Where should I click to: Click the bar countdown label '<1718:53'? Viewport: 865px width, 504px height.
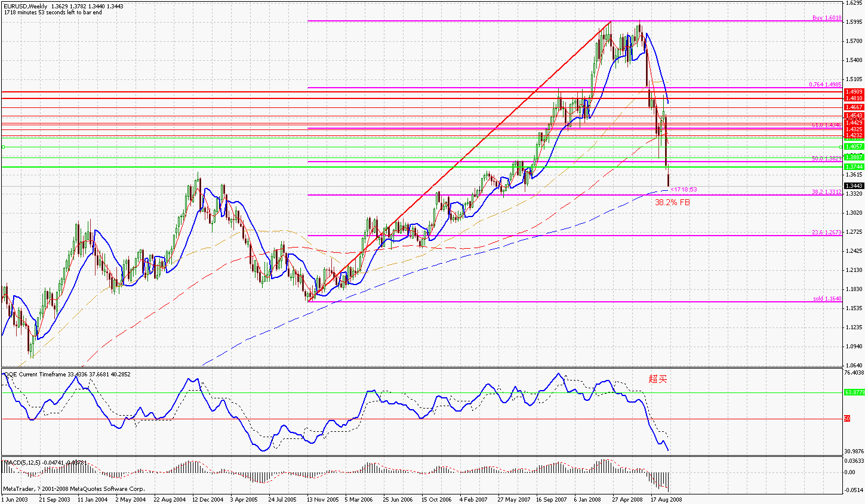pos(684,190)
